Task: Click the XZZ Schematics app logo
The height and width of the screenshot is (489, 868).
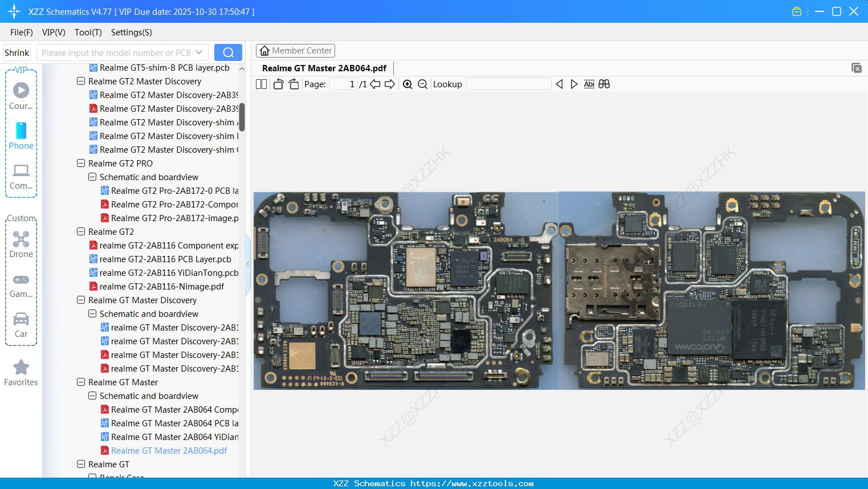Action: click(x=14, y=11)
